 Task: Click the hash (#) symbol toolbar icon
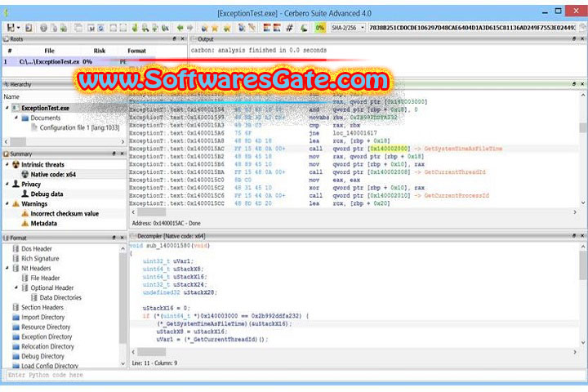pos(289,28)
